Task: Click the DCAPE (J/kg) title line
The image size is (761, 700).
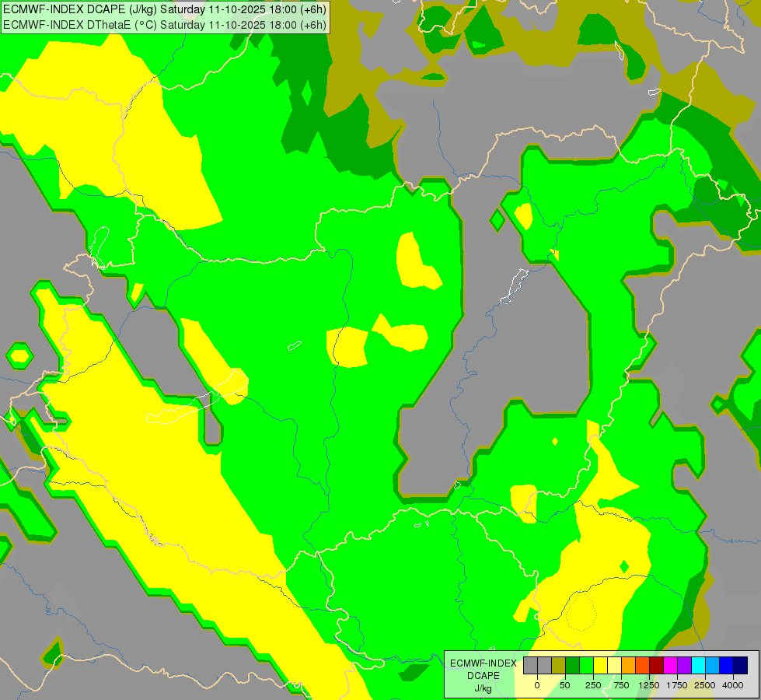Action: [x=165, y=9]
